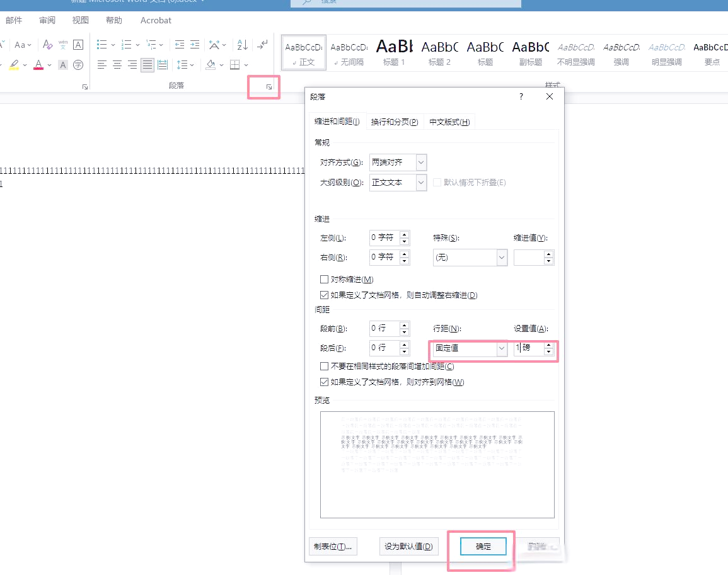Select the Sort icon in the Paragraph group
Viewport: 728px width, 575px height.
[x=242, y=44]
